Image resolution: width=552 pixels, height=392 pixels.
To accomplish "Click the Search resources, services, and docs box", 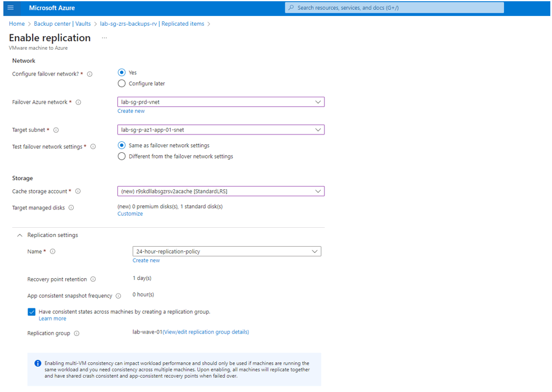I will 394,8.
